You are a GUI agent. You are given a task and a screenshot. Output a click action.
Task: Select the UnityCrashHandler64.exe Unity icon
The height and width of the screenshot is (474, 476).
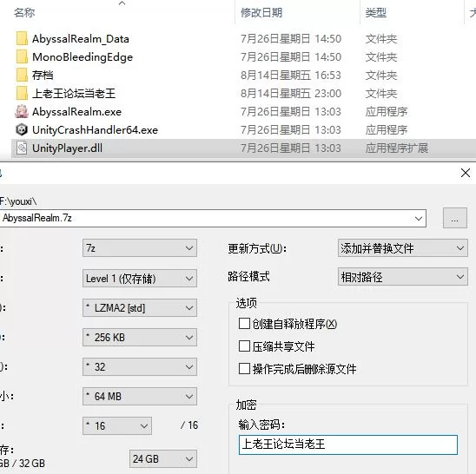coord(22,130)
